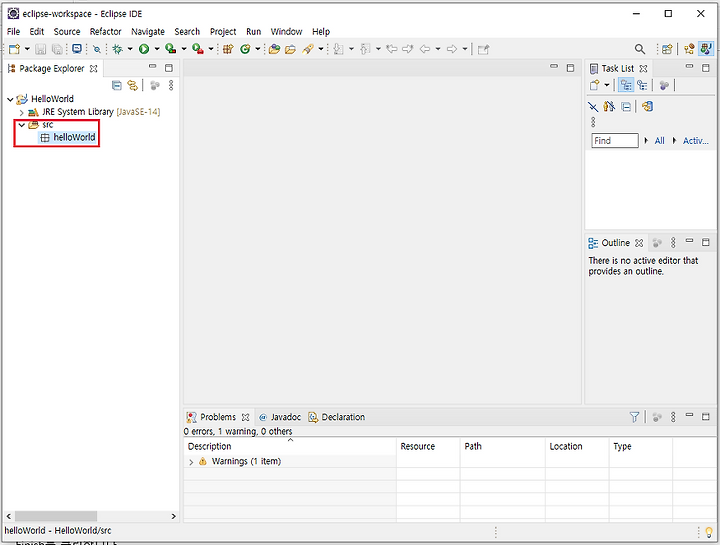The height and width of the screenshot is (545, 720).
Task: Collapse the HelloWorld project node
Action: coord(10,99)
